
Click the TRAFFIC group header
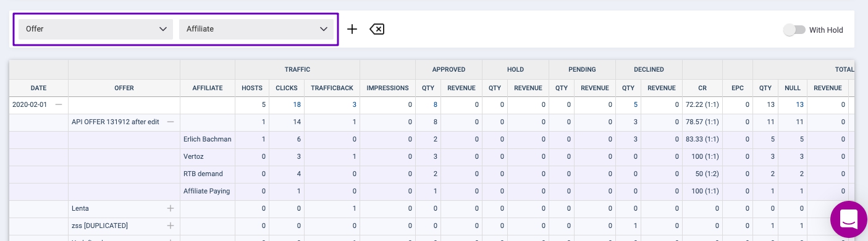click(x=297, y=70)
